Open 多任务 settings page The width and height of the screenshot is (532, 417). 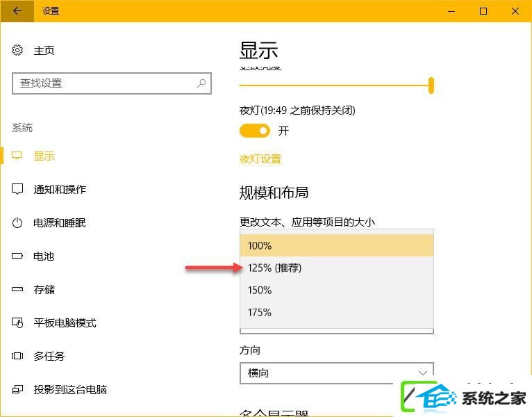click(x=49, y=356)
